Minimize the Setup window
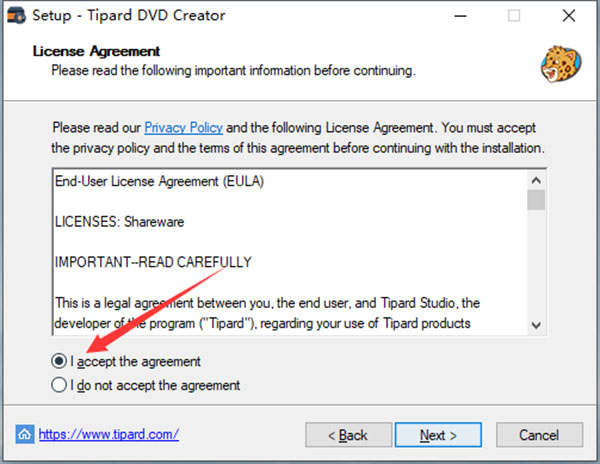600x464 pixels. tap(460, 16)
